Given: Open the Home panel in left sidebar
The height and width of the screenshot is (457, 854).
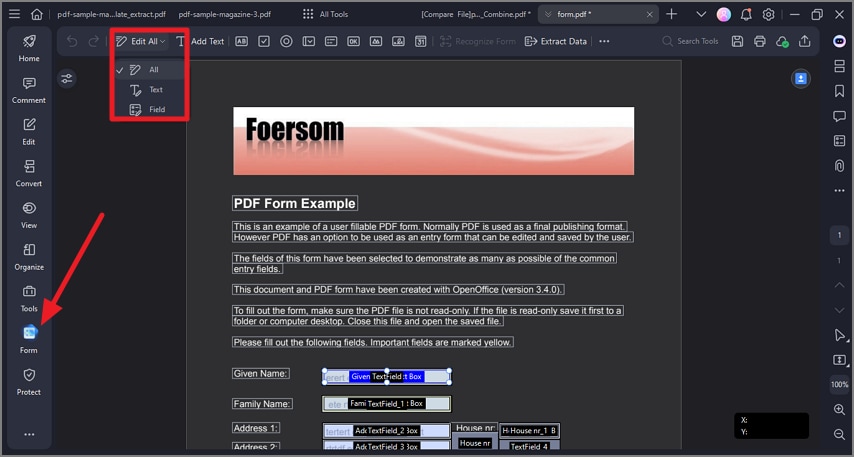Looking at the screenshot, I should (x=29, y=48).
